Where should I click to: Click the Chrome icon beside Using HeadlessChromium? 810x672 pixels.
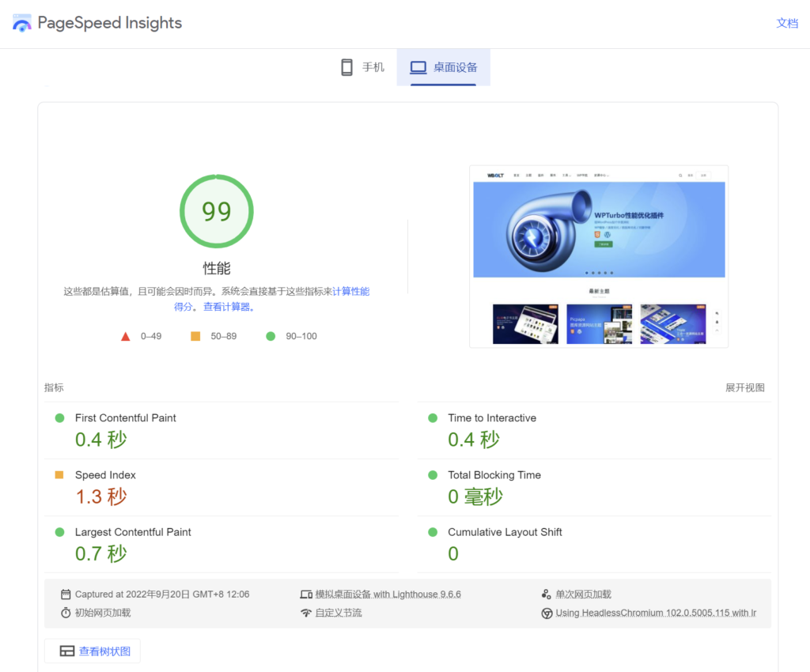tap(547, 613)
